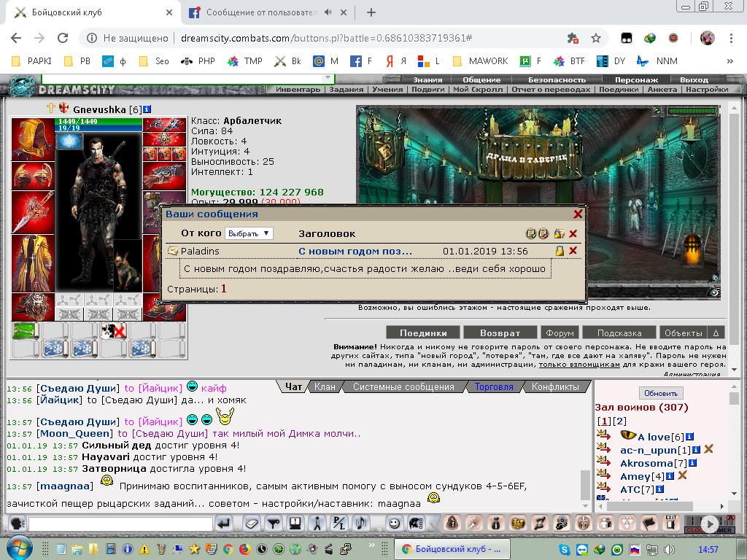The width and height of the screenshot is (747, 560).
Task: Switch to the Клан chat tab
Action: [x=325, y=386]
